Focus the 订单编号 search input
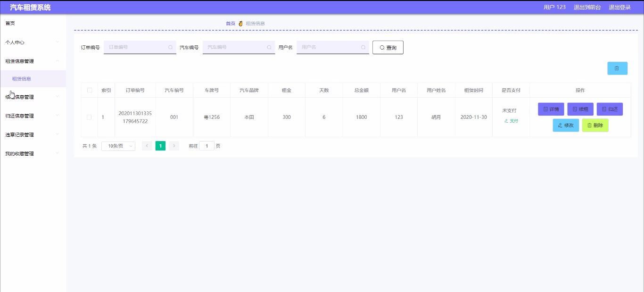644x292 pixels. 140,47
